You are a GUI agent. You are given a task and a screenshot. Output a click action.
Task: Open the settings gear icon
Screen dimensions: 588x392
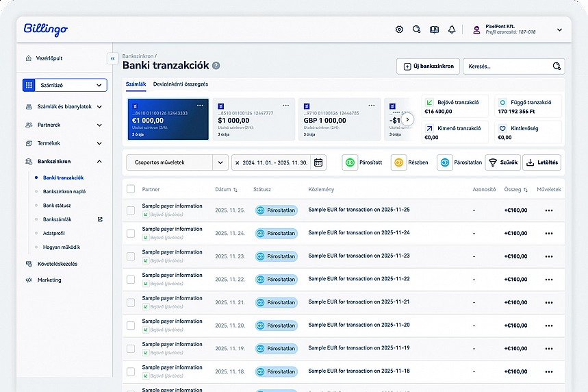click(x=399, y=29)
